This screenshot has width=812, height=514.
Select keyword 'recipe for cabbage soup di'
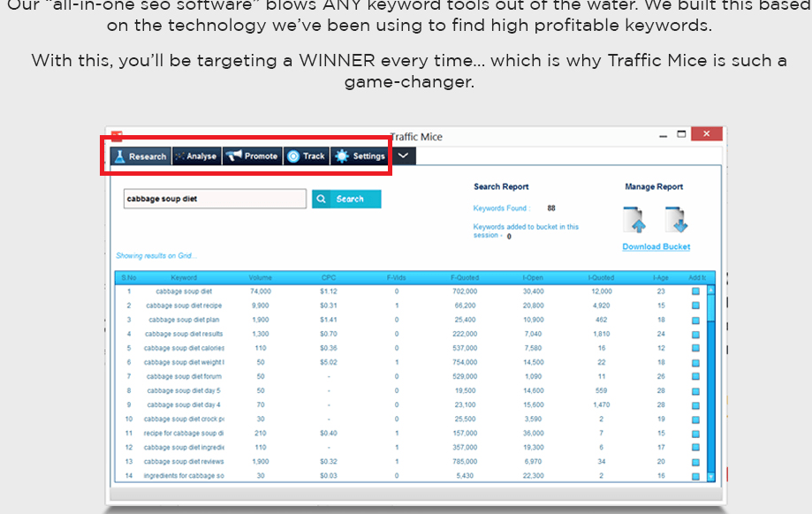click(184, 434)
